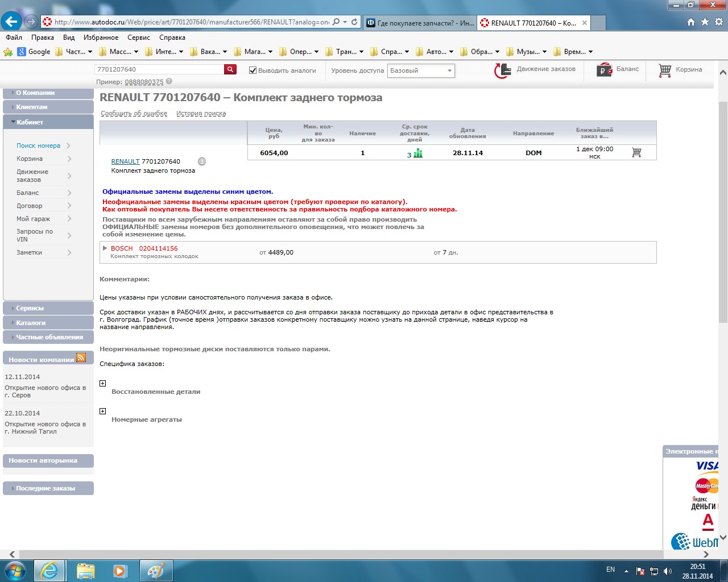Collapse the Кабинет sidebar section

point(48,122)
